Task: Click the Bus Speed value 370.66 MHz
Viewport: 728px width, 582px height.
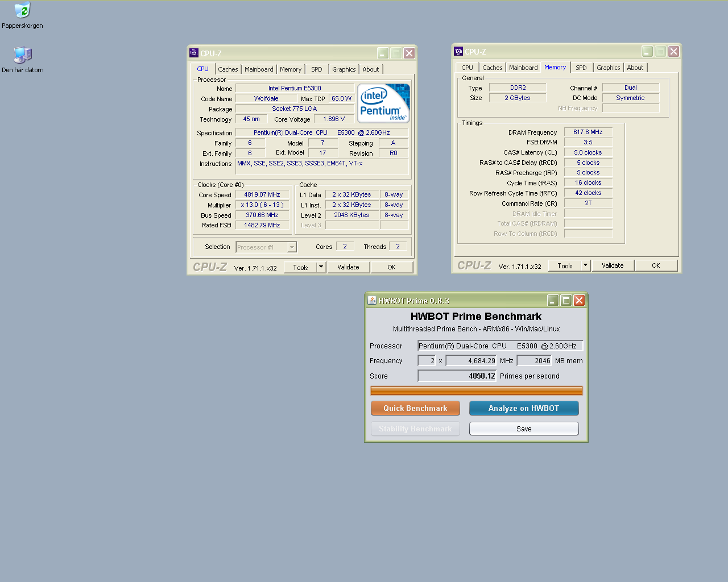Action: pyautogui.click(x=262, y=215)
